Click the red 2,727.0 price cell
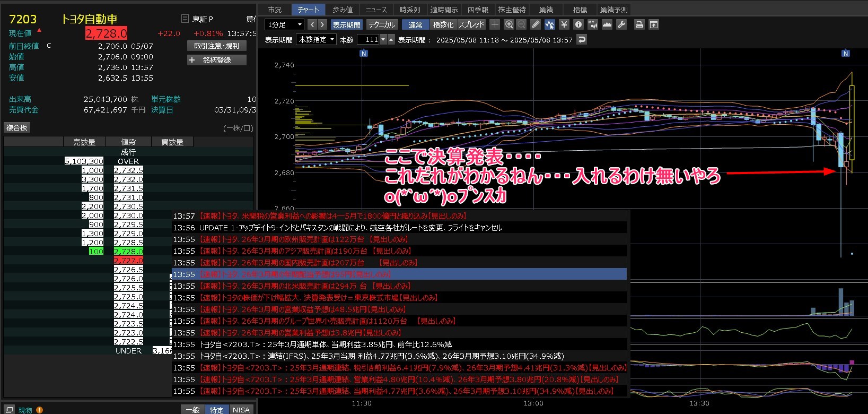868x414 pixels. 128,260
